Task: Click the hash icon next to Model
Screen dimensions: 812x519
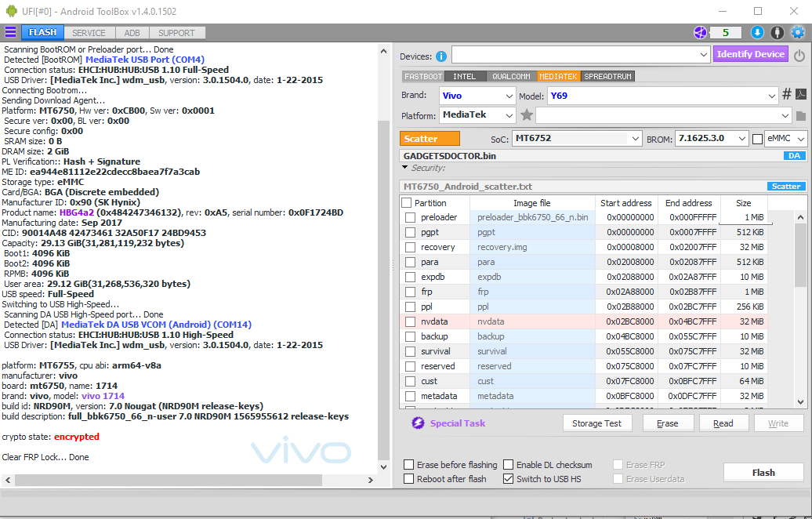Action: pyautogui.click(x=786, y=95)
